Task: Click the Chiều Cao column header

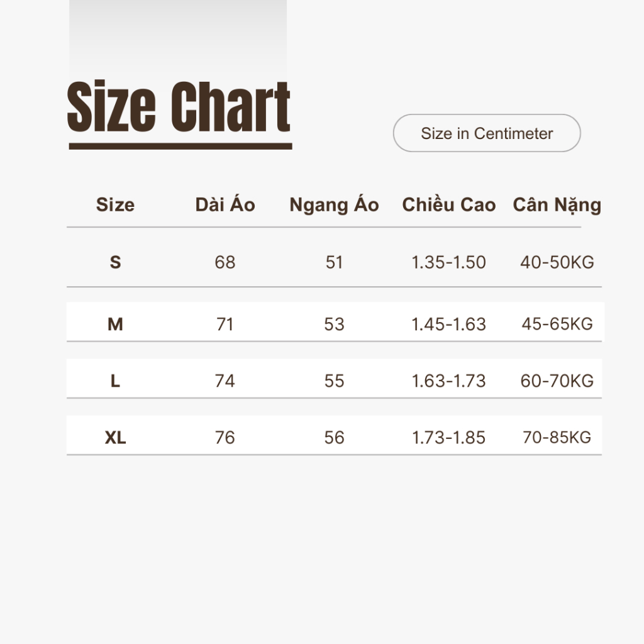Action: tap(448, 205)
